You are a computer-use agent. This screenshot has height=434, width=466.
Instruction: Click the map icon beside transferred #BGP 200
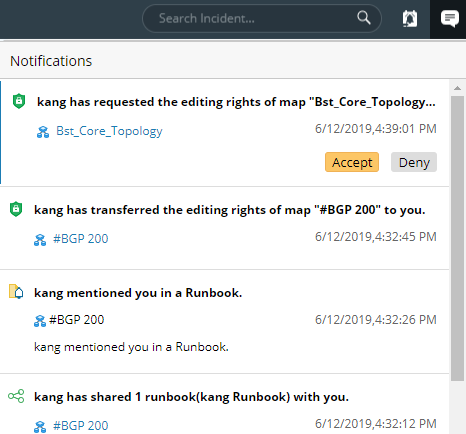coord(40,240)
